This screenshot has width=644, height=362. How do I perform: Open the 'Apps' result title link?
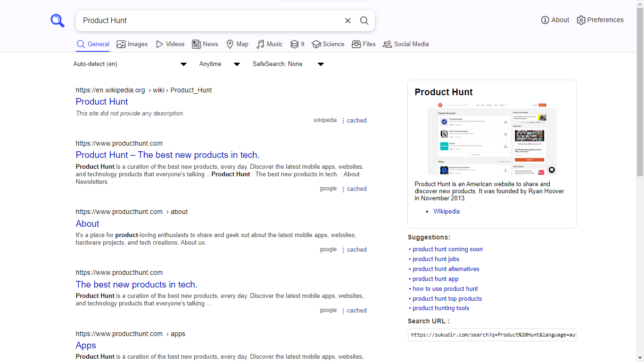(x=86, y=345)
